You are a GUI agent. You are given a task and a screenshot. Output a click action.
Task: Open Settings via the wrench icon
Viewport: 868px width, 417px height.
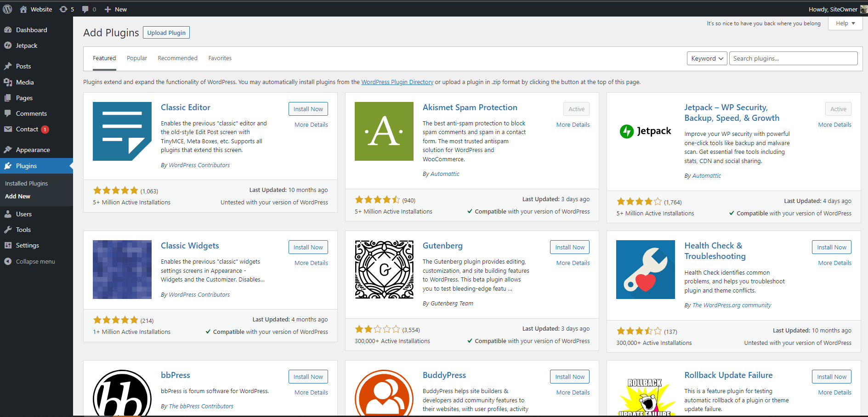tap(8, 245)
